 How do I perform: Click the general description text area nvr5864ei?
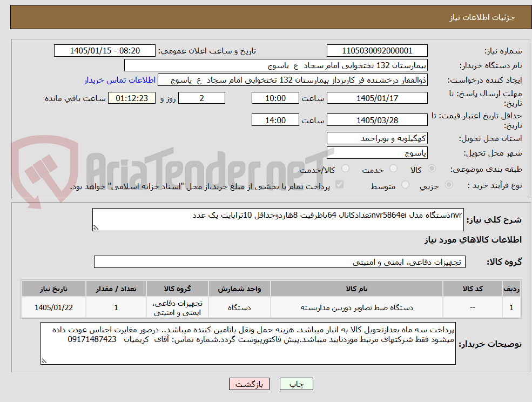pyautogui.click(x=278, y=220)
